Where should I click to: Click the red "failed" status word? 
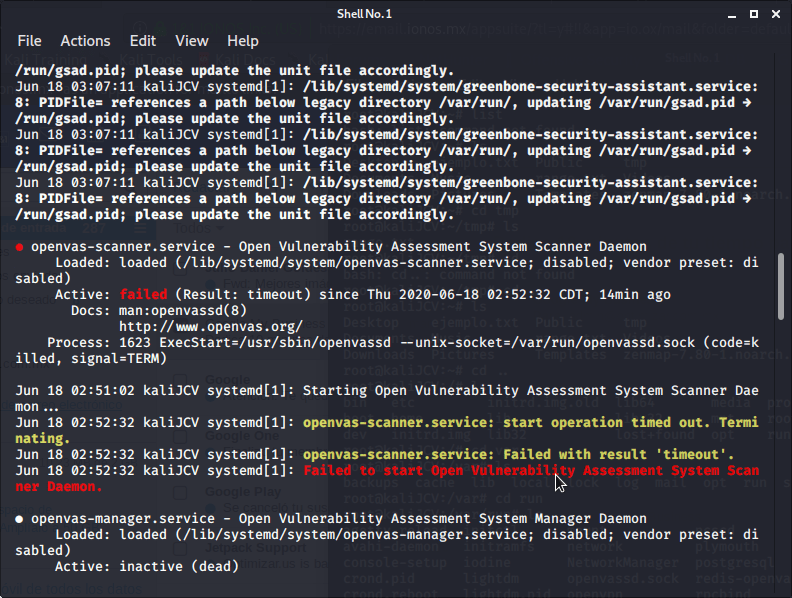[143, 294]
